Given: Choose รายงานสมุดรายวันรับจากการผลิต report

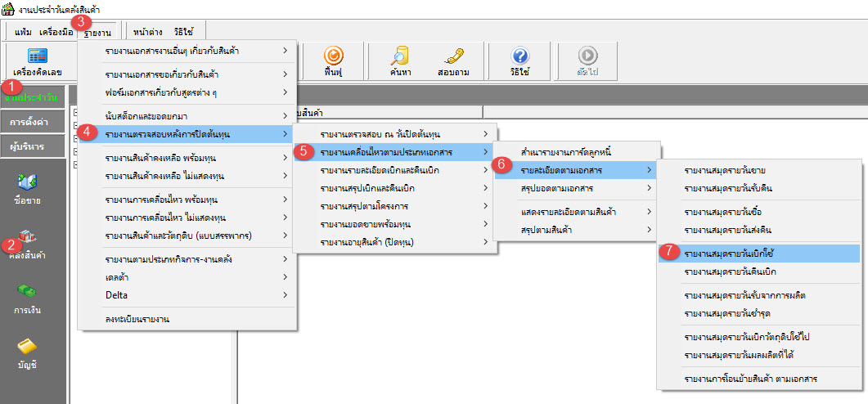Looking at the screenshot, I should [x=759, y=295].
